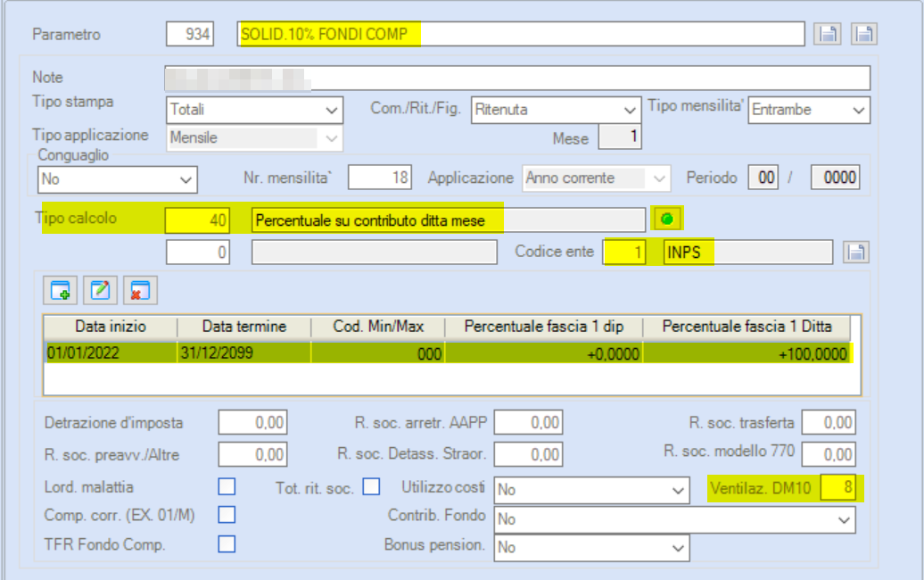Click the Nr. mensilita' field showing 18
The height and width of the screenshot is (580, 924).
pyautogui.click(x=380, y=178)
